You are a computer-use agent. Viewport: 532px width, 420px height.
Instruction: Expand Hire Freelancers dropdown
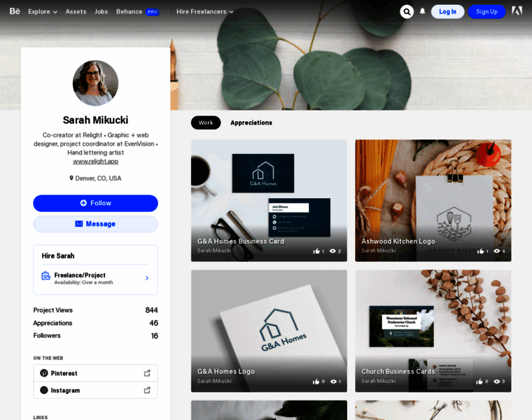pos(205,11)
